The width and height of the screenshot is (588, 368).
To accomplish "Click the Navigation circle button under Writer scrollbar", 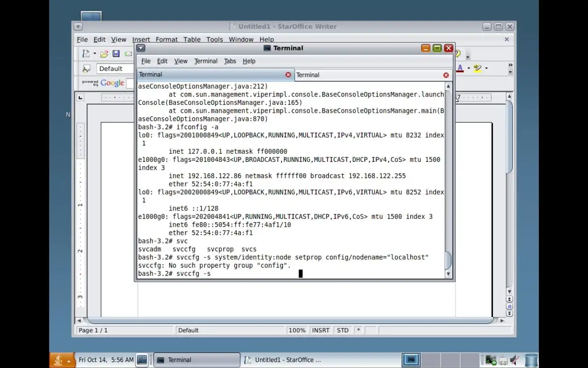I will (509, 306).
